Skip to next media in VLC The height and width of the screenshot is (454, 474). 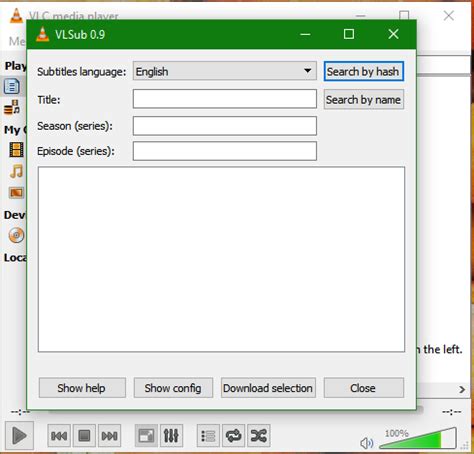pyautogui.click(x=109, y=435)
